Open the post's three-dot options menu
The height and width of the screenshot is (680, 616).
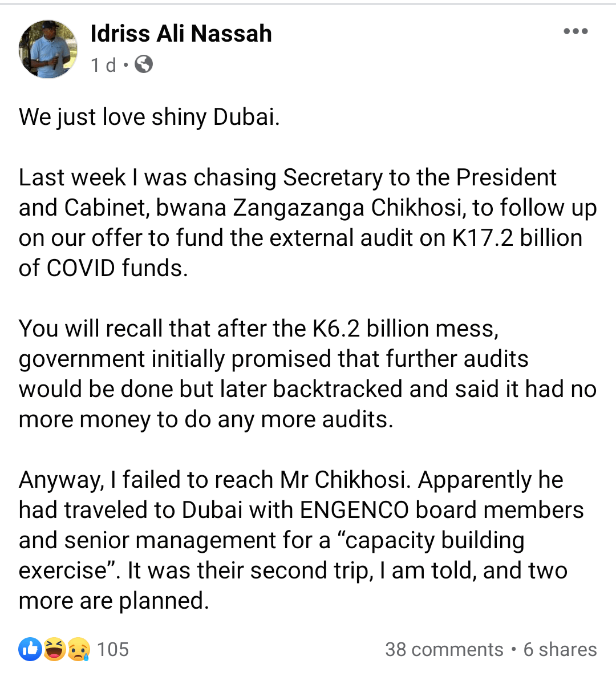pos(576,31)
